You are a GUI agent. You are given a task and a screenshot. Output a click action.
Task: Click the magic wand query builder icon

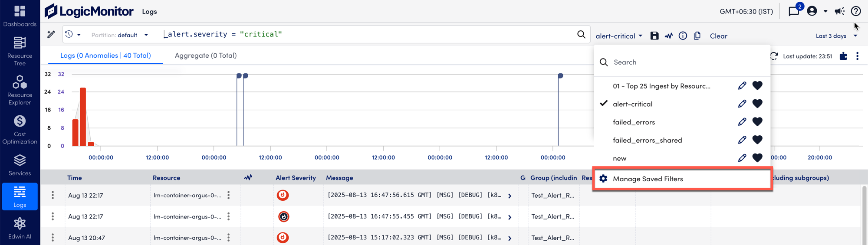pyautogui.click(x=51, y=34)
